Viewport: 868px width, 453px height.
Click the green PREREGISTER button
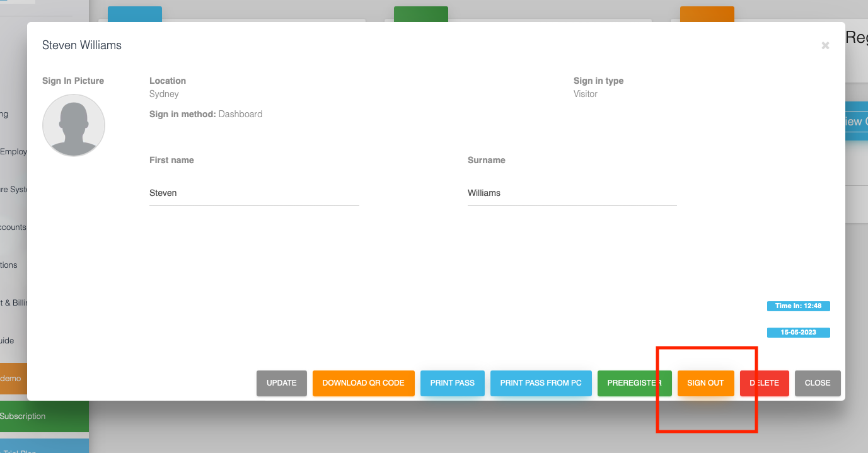(634, 383)
